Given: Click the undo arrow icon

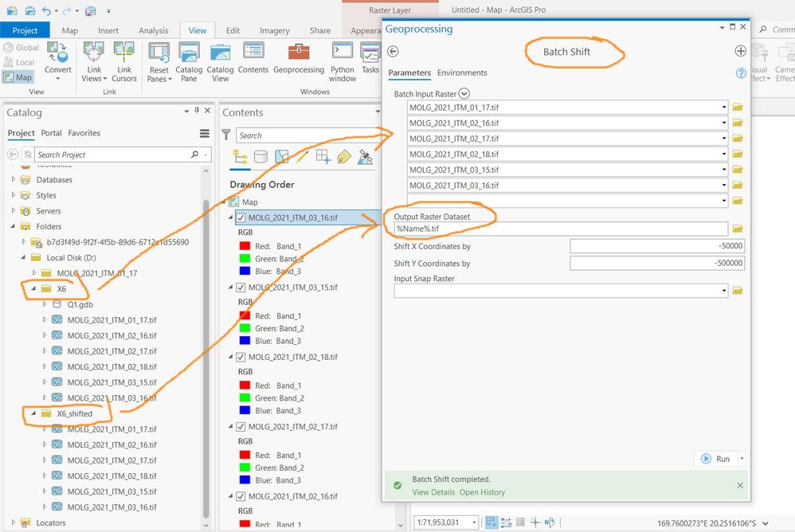Looking at the screenshot, I should [x=47, y=10].
